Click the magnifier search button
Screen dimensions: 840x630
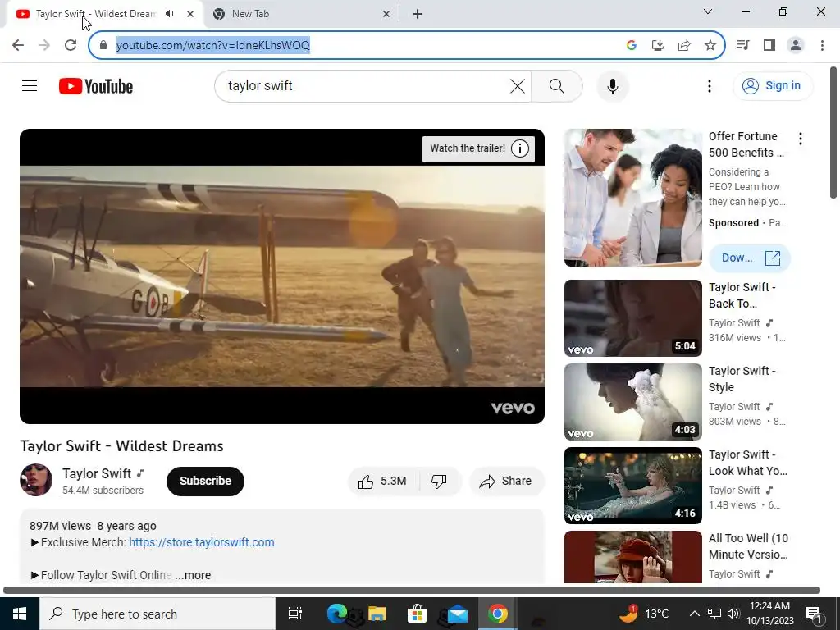[x=557, y=85]
